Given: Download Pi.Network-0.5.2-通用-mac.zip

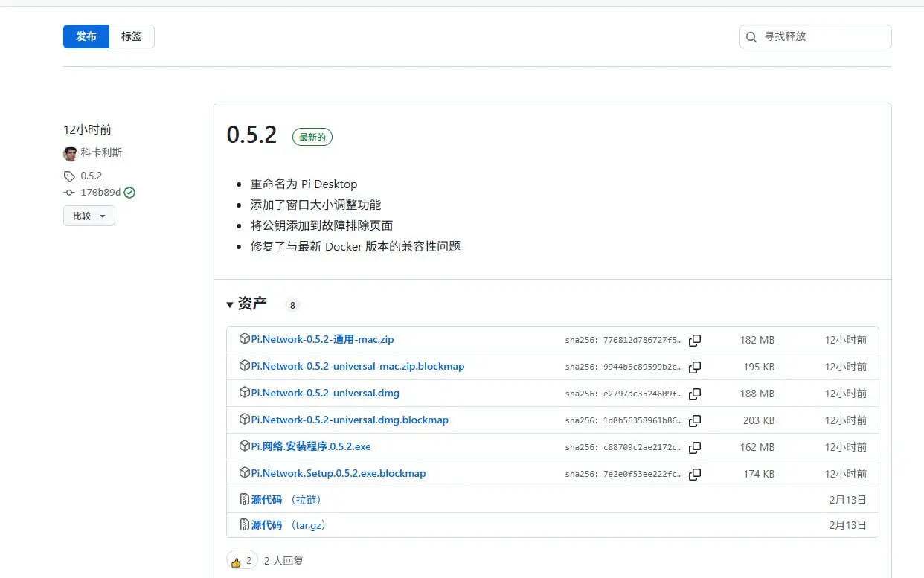Looking at the screenshot, I should pyautogui.click(x=322, y=339).
